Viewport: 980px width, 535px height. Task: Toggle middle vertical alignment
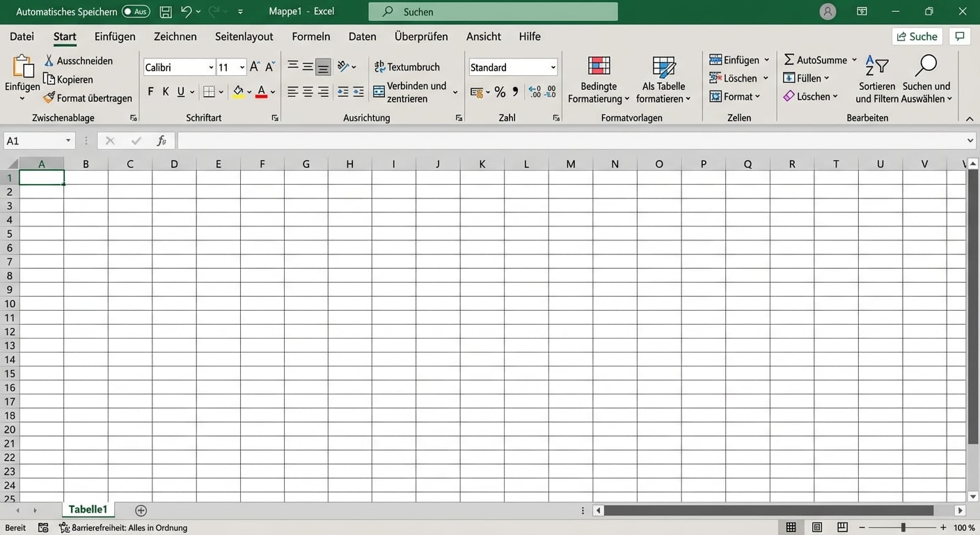pos(308,67)
